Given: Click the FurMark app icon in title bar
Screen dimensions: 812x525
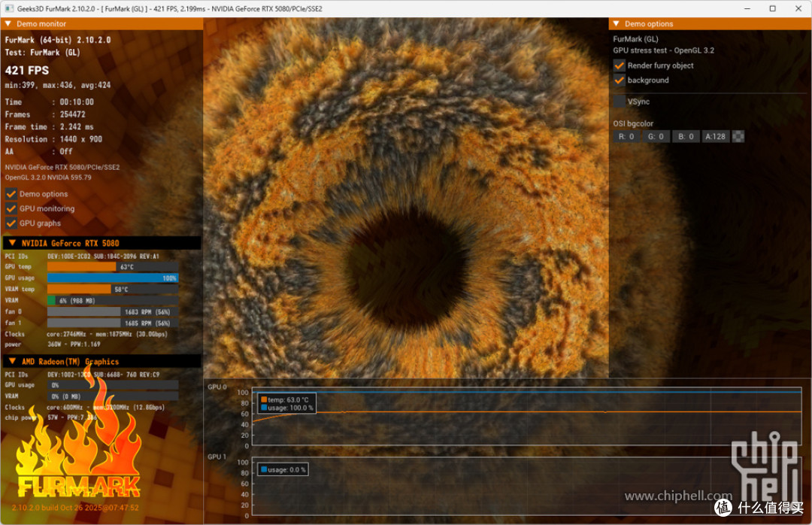Looking at the screenshot, I should click(x=9, y=8).
